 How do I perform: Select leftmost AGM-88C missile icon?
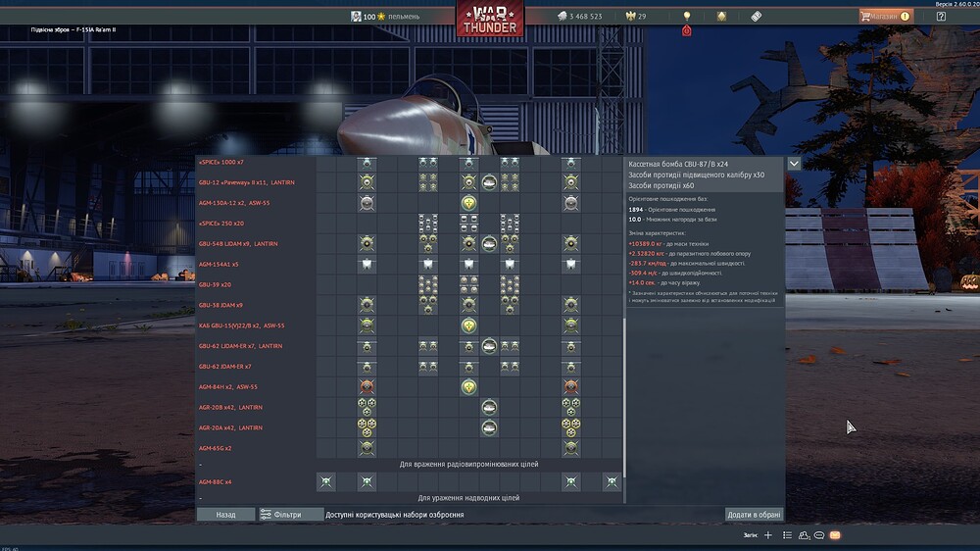click(325, 481)
